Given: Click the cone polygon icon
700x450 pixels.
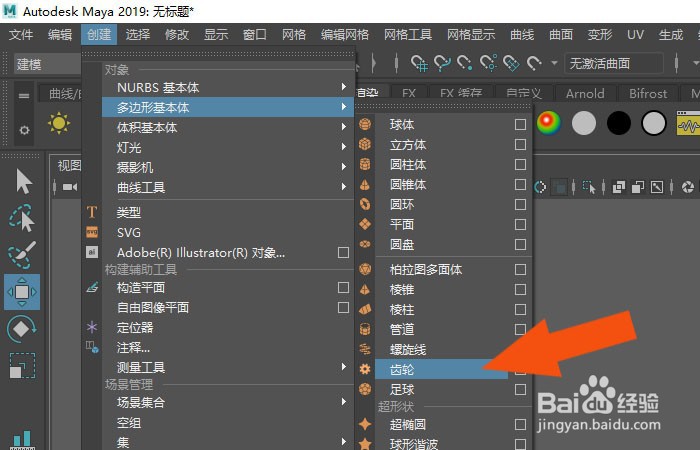Looking at the screenshot, I should coord(365,184).
